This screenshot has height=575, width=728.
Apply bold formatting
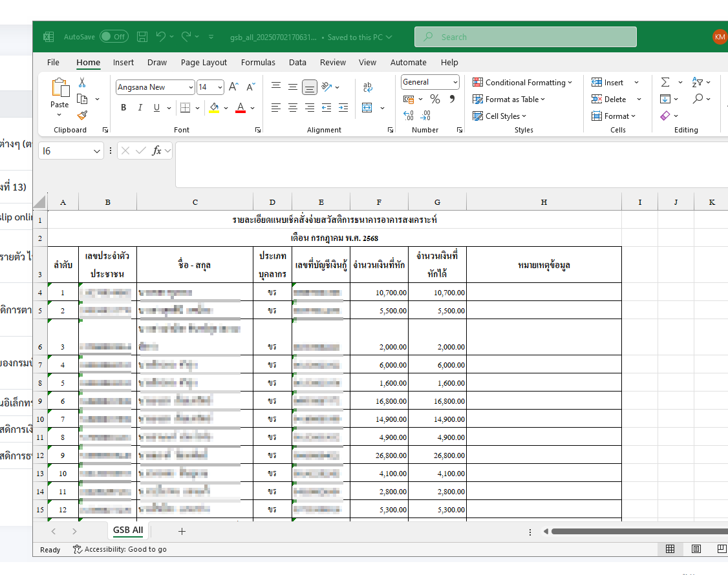(123, 108)
